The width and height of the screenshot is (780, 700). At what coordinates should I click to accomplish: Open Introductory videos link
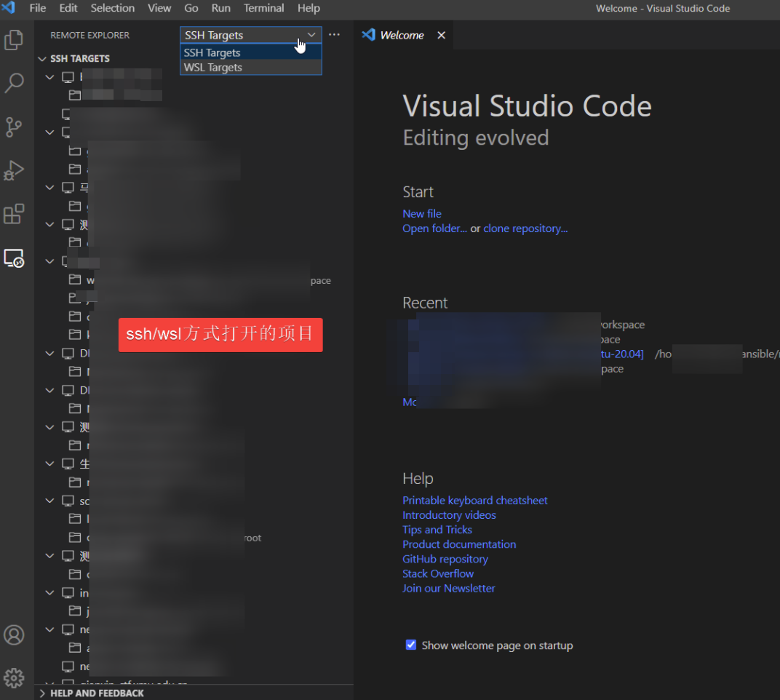coord(449,515)
